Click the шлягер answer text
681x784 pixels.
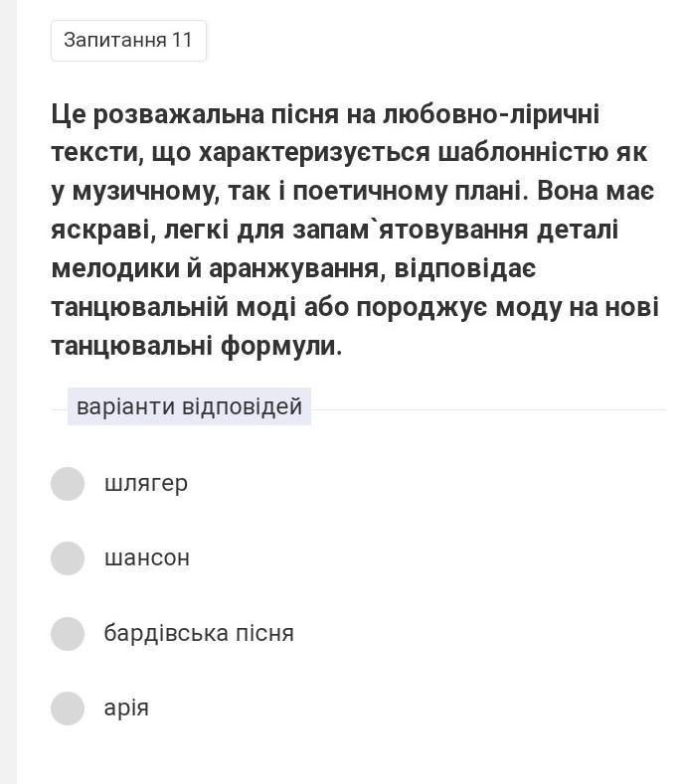pos(145,484)
